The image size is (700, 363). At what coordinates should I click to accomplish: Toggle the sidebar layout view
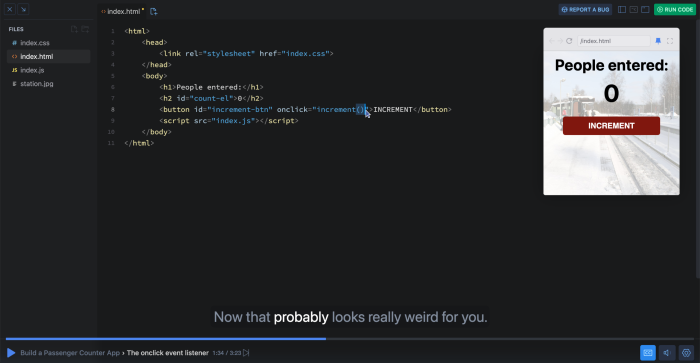click(622, 9)
